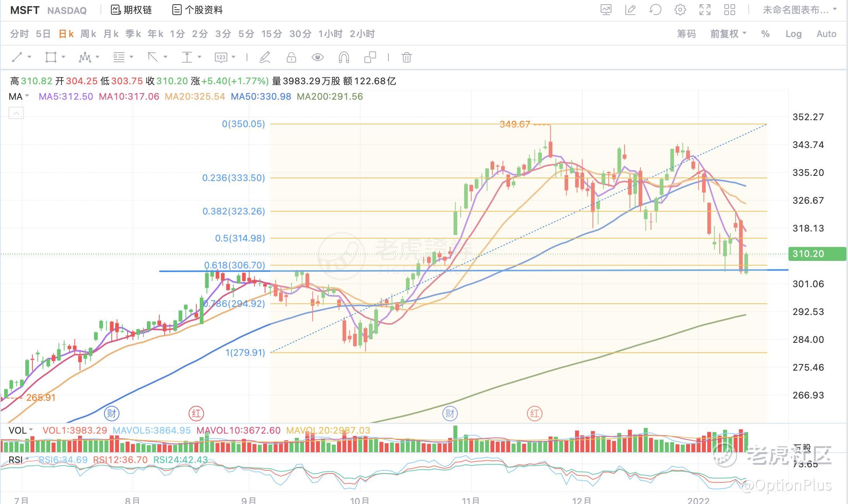This screenshot has height=504, width=848.
Task: Expand the rectangle shape tool options
Action: point(63,57)
